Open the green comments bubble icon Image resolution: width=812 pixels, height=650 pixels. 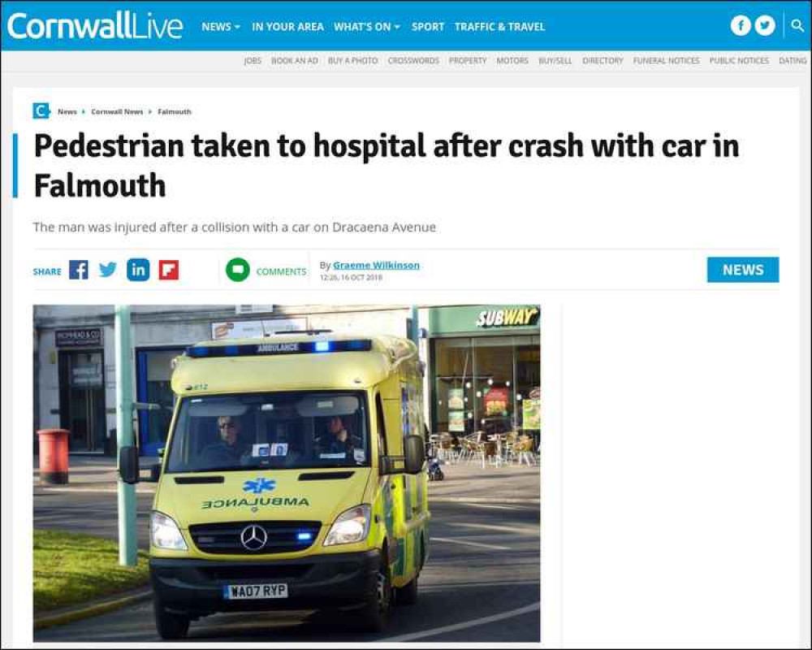[238, 270]
